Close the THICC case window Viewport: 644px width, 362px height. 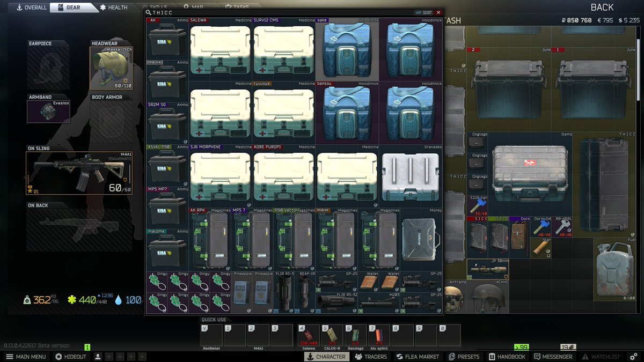point(438,12)
